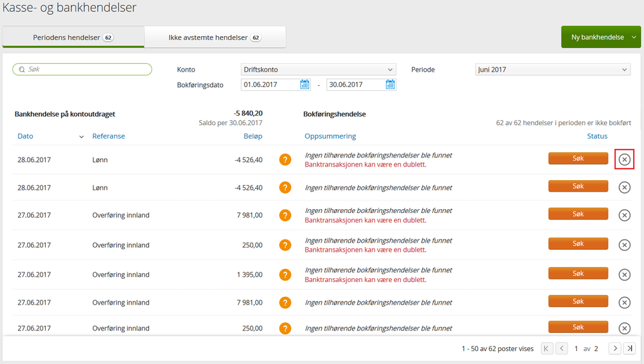644x364 pixels.
Task: Click the question mark icon for the first Lønn row
Action: 285,159
